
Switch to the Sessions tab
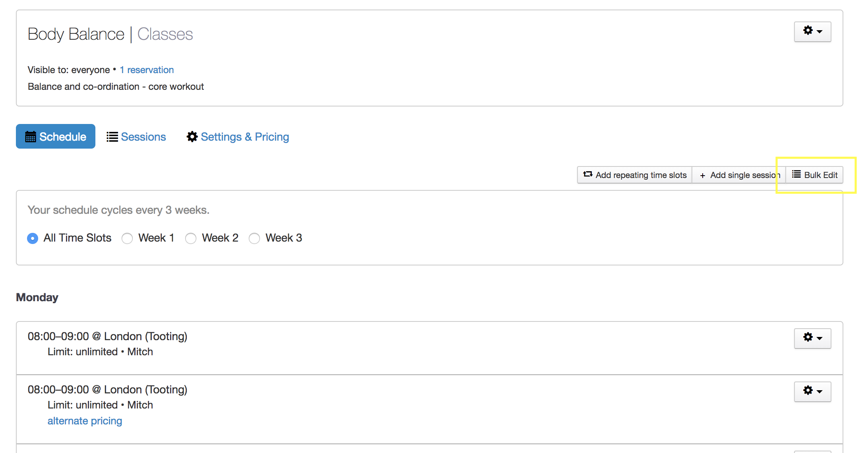tap(143, 137)
